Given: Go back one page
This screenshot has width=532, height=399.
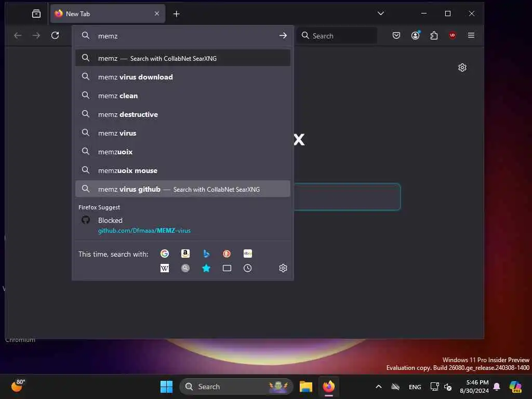Looking at the screenshot, I should tap(18, 35).
